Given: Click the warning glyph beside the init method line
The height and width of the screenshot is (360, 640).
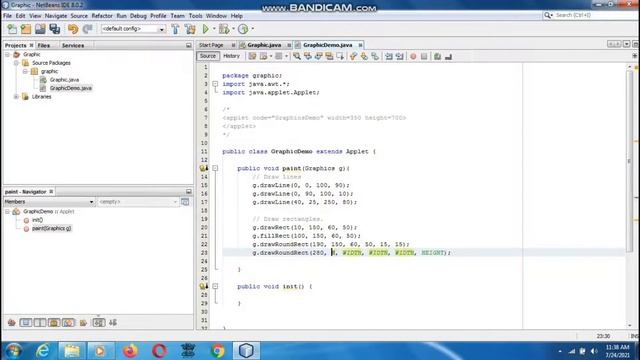Looking at the screenshot, I should coord(203,287).
